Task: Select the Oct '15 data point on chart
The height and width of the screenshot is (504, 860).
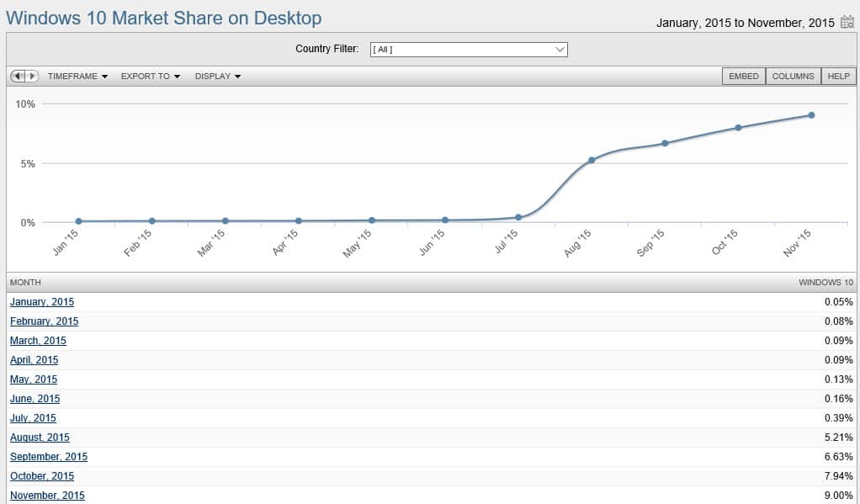Action: click(738, 128)
